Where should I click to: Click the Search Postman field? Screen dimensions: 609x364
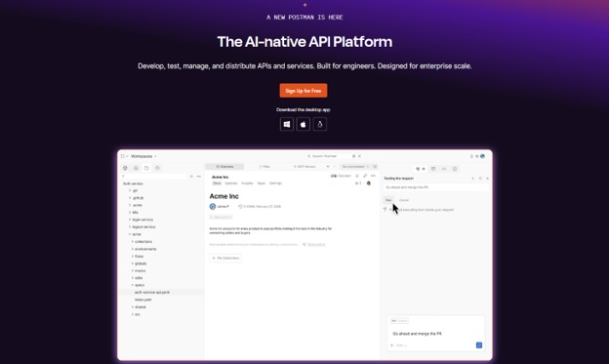[x=334, y=156]
